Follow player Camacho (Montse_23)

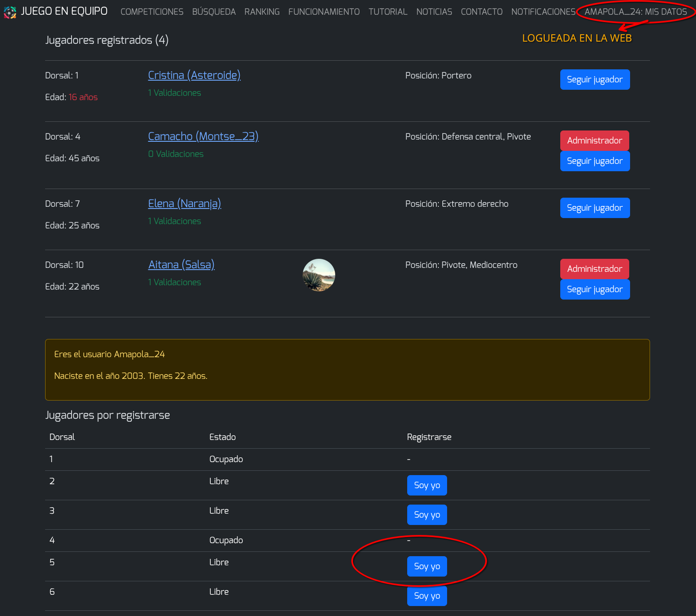point(595,161)
